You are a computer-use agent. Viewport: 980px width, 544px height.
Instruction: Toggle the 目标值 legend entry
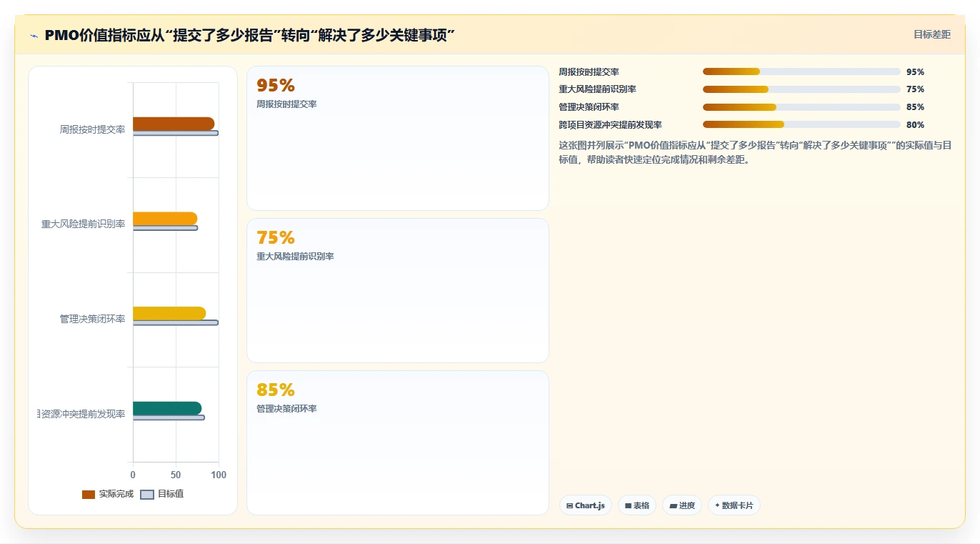[162, 494]
